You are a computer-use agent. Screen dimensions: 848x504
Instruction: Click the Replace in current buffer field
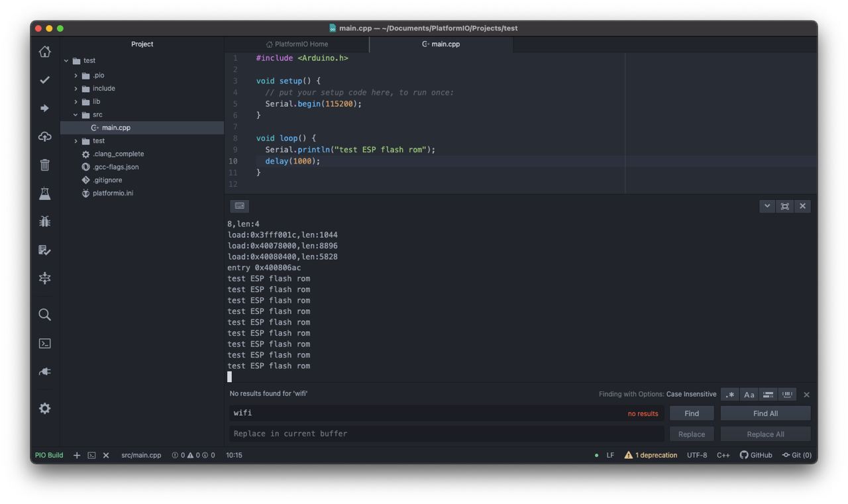[447, 434]
